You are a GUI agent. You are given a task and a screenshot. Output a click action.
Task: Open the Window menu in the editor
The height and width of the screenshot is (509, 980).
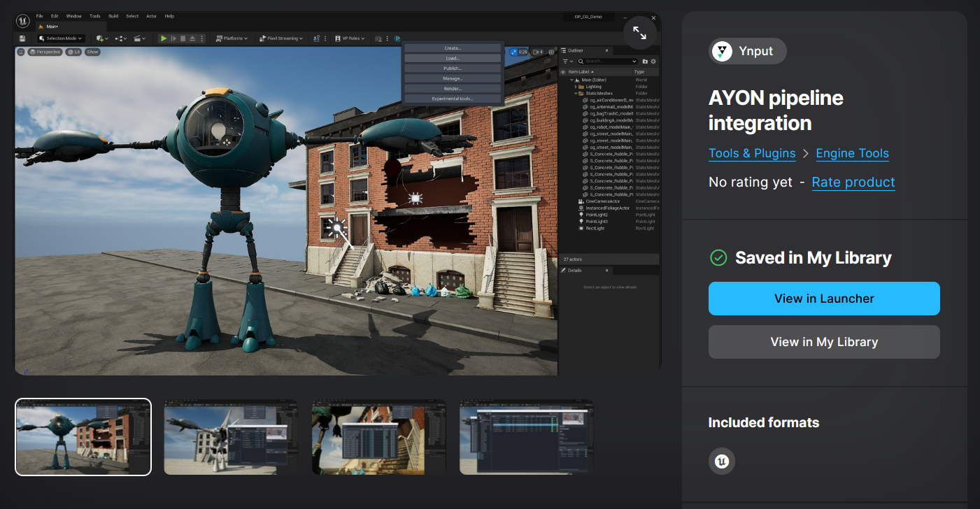[x=73, y=16]
